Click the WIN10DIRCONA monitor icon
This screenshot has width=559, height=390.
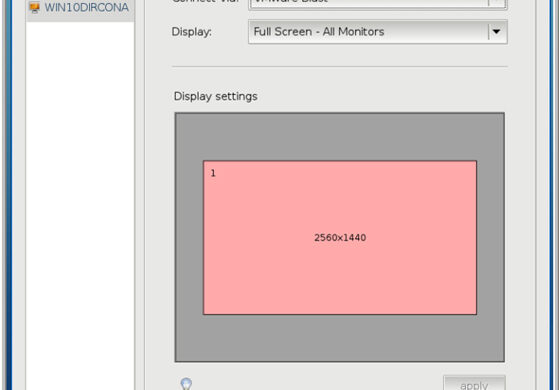[x=34, y=7]
